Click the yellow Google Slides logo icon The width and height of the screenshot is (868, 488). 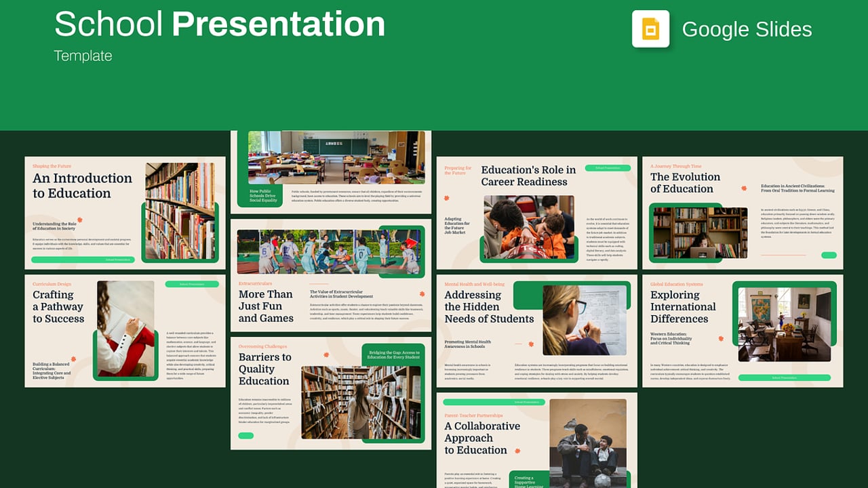click(x=650, y=29)
